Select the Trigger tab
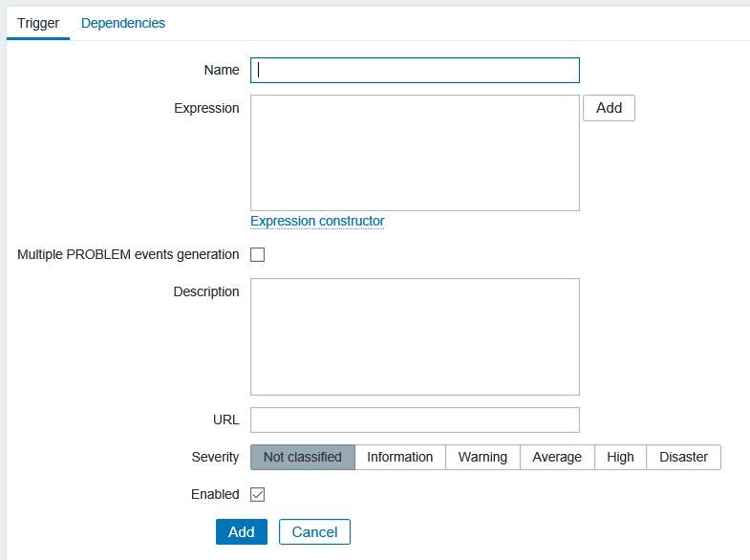 point(38,23)
